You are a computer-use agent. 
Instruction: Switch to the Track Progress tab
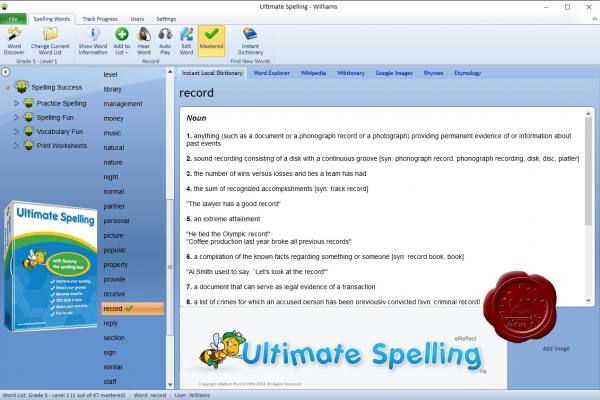pos(100,19)
